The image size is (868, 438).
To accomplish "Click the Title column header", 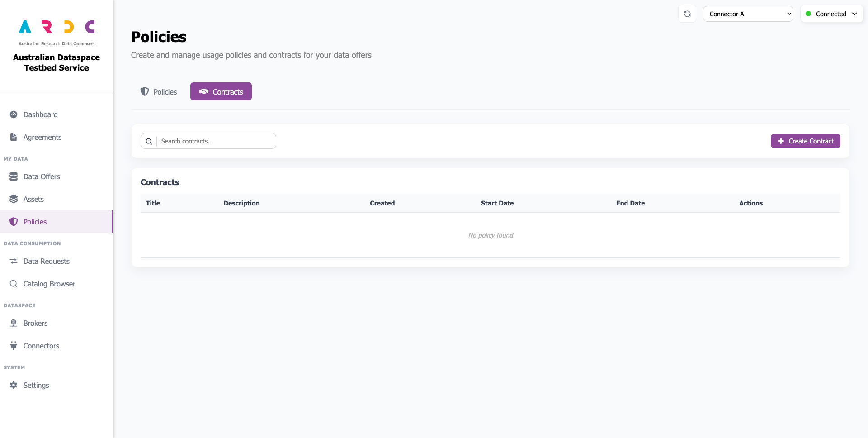I will 153,203.
